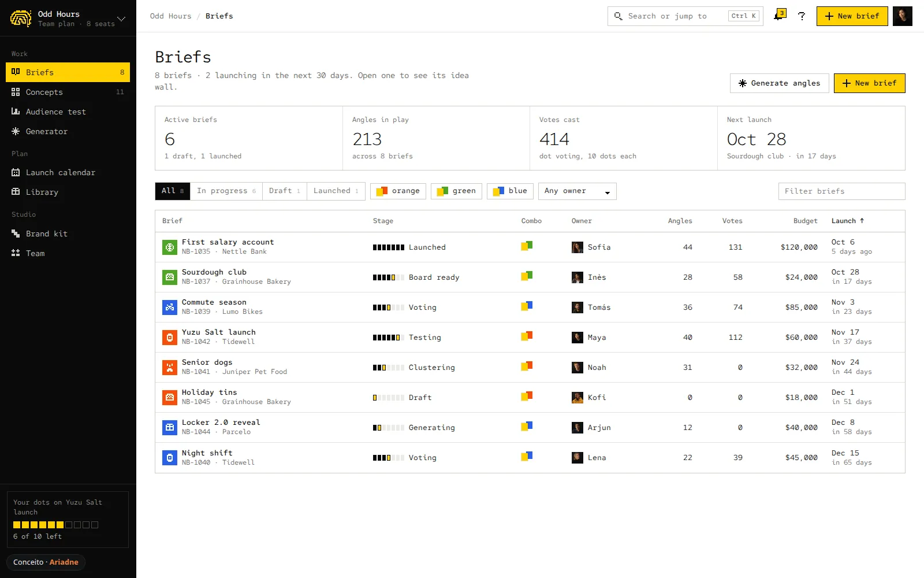Select the All briefs tab
Image resolution: width=924 pixels, height=578 pixels.
172,191
